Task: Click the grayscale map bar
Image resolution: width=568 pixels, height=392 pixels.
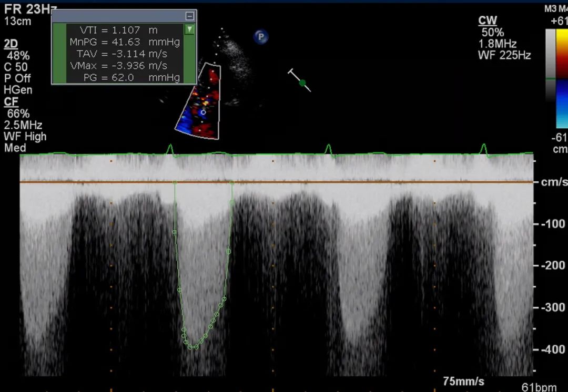Action: [x=550, y=64]
